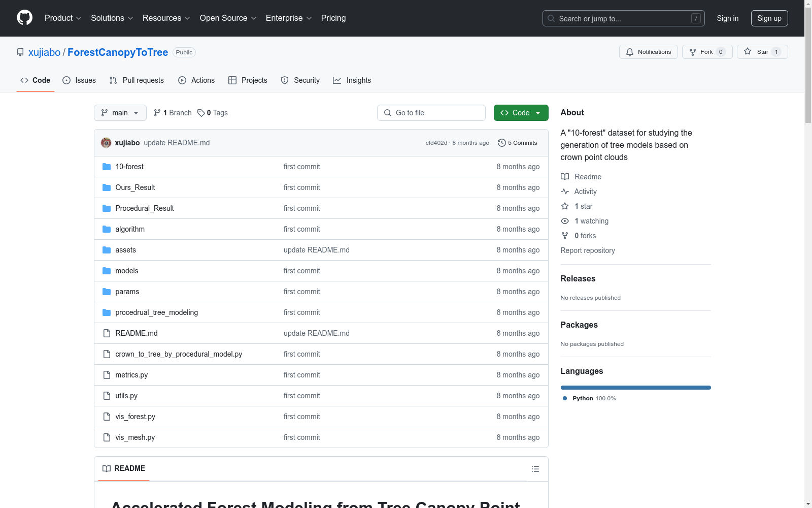Switch to the Security tab
The image size is (812, 508).
pos(300,80)
